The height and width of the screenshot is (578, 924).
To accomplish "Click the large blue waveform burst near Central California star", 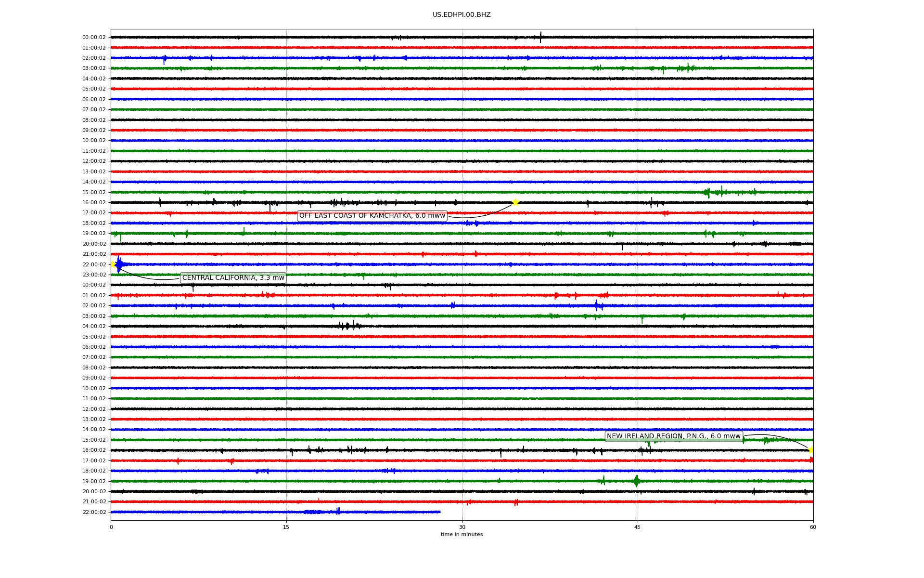I will pyautogui.click(x=119, y=264).
